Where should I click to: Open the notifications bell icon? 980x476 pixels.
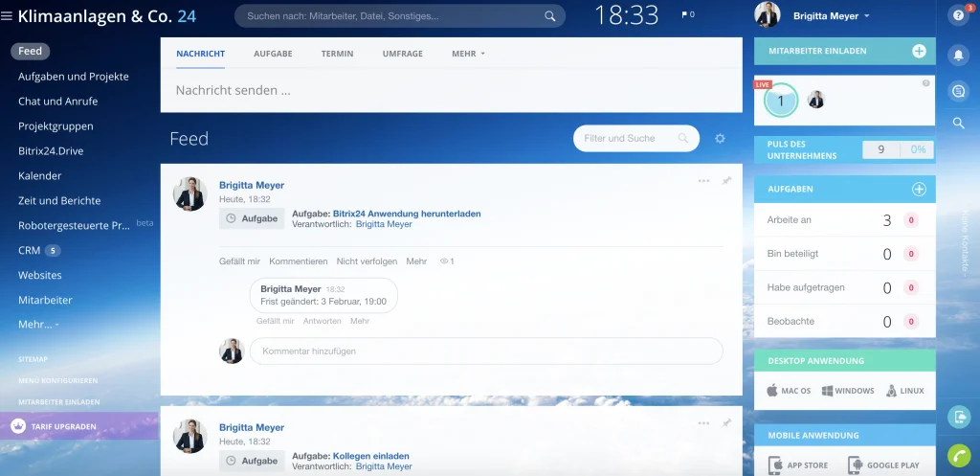click(x=958, y=55)
